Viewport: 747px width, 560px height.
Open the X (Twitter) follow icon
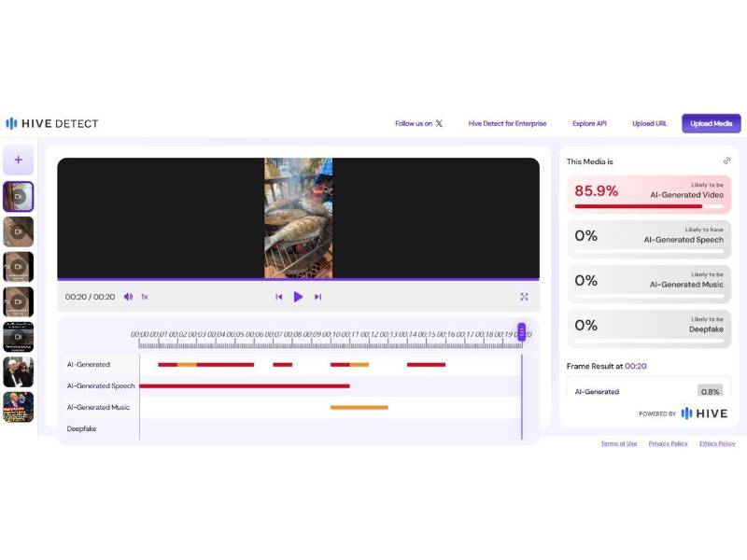[x=439, y=123]
